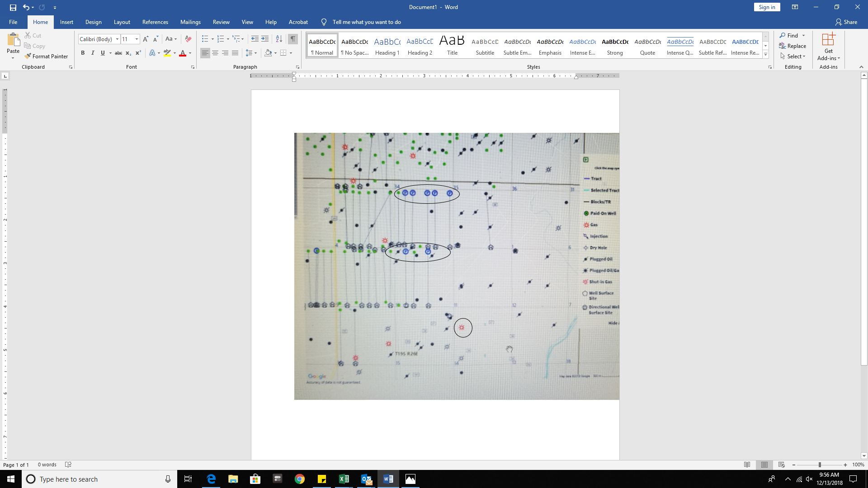This screenshot has height=488, width=868.
Task: Open the Layout tab
Action: pos(122,22)
